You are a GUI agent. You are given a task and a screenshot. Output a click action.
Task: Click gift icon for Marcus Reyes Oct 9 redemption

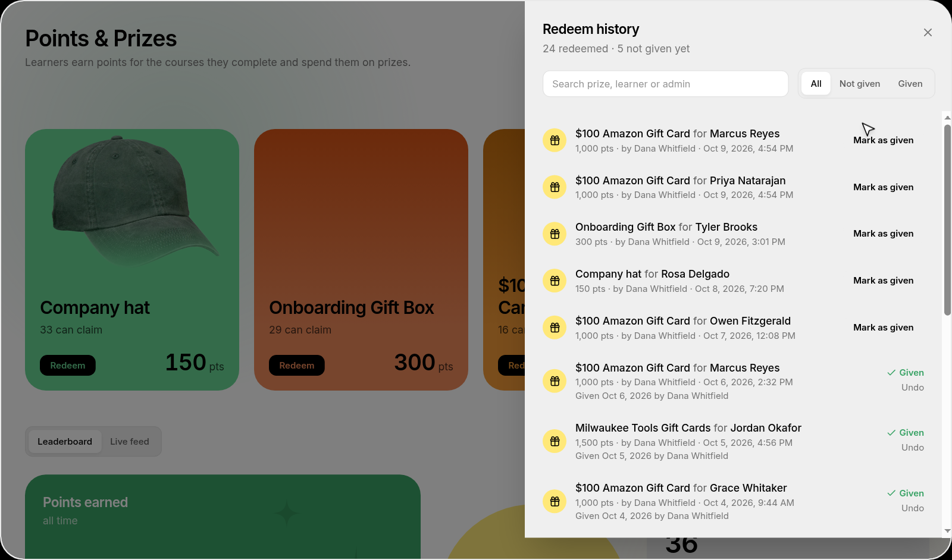[555, 140]
